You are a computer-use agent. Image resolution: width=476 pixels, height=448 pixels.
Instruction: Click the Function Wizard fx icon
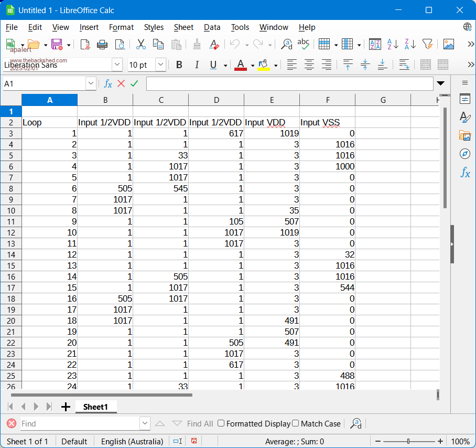108,83
